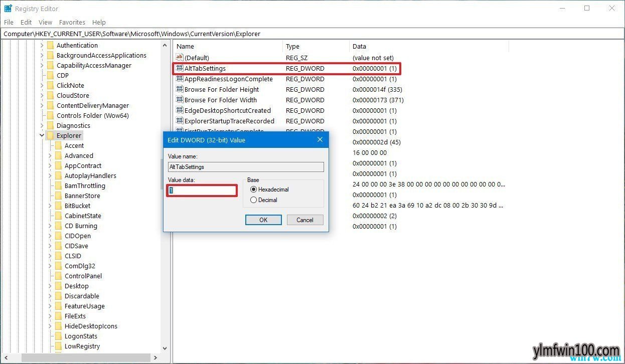Click the CLSID folder icon

58,256
